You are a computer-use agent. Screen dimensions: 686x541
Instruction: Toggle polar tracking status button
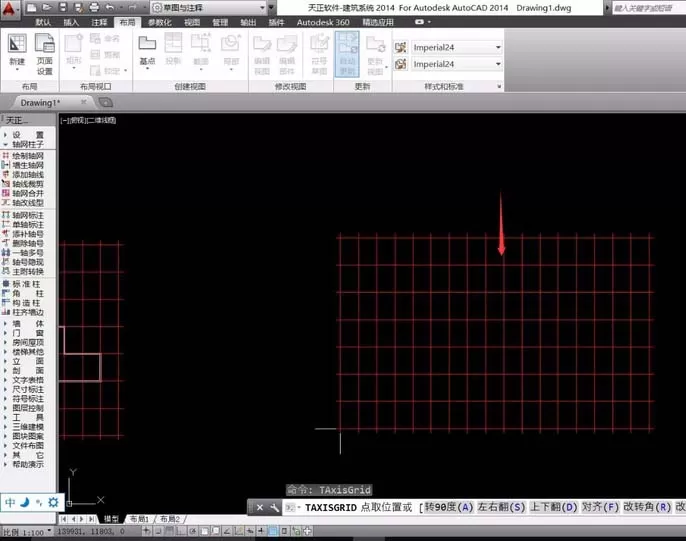pyautogui.click(x=192, y=531)
